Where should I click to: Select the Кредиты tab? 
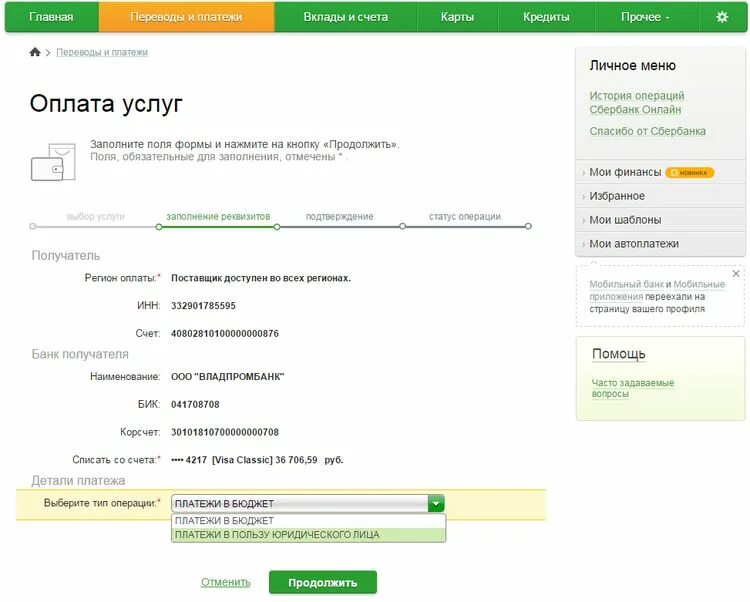tap(546, 17)
